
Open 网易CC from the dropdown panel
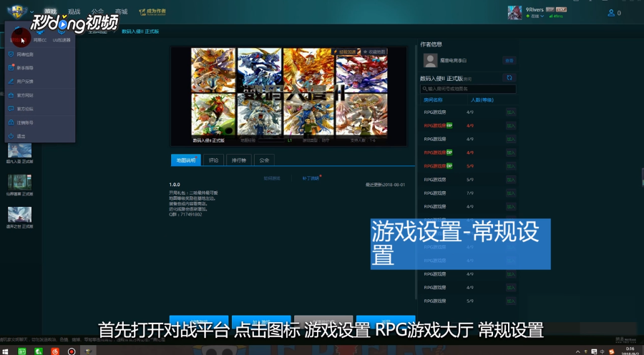(x=40, y=35)
